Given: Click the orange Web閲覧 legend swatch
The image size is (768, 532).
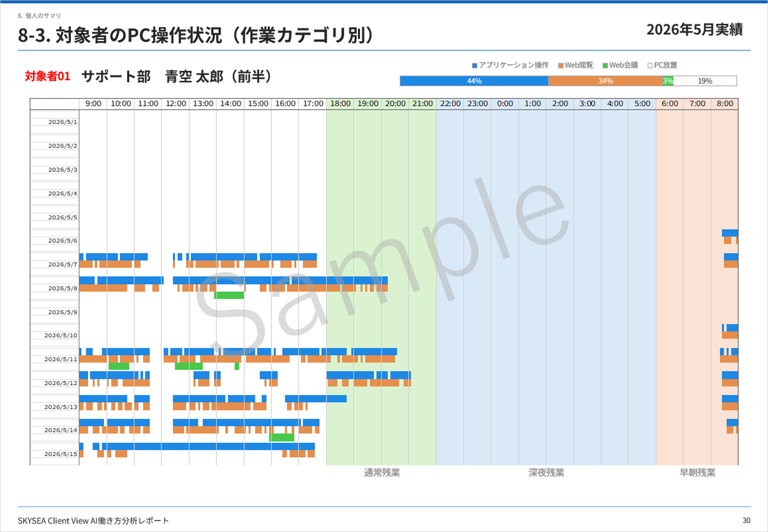Looking at the screenshot, I should coord(561,65).
